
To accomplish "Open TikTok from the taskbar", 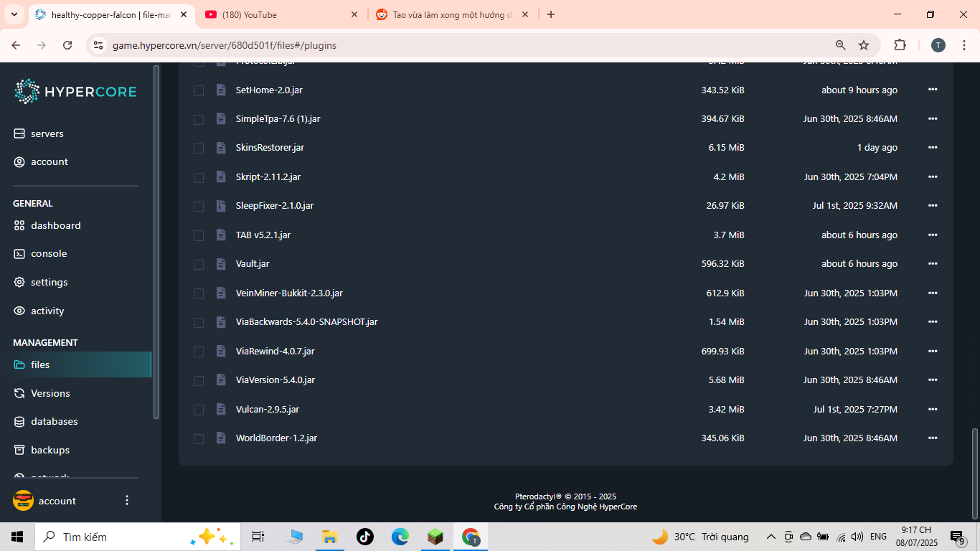I will point(365,537).
